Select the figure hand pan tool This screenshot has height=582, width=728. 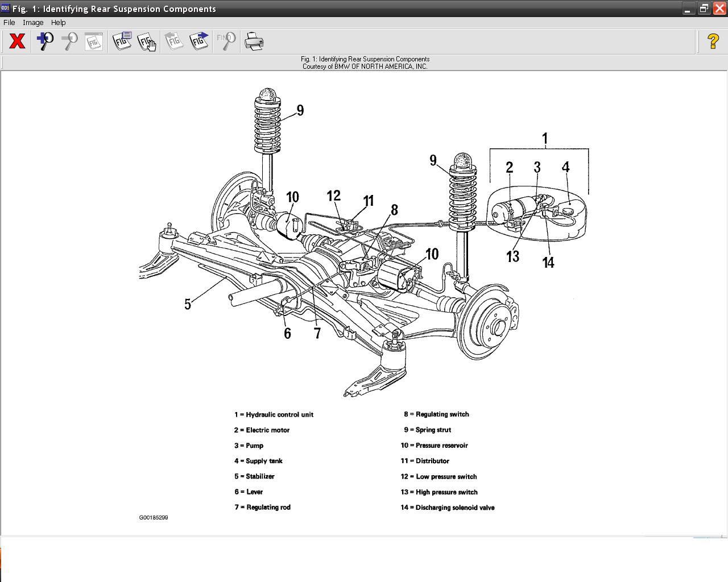click(x=147, y=41)
